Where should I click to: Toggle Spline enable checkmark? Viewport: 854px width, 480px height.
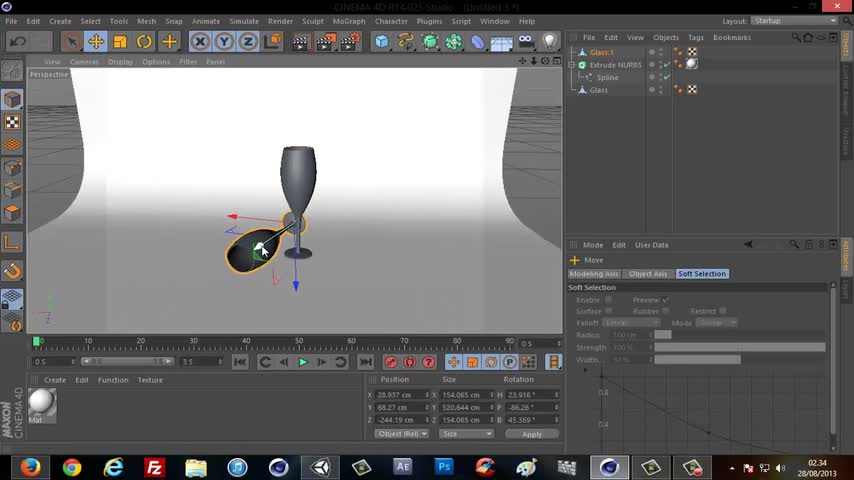(x=667, y=77)
